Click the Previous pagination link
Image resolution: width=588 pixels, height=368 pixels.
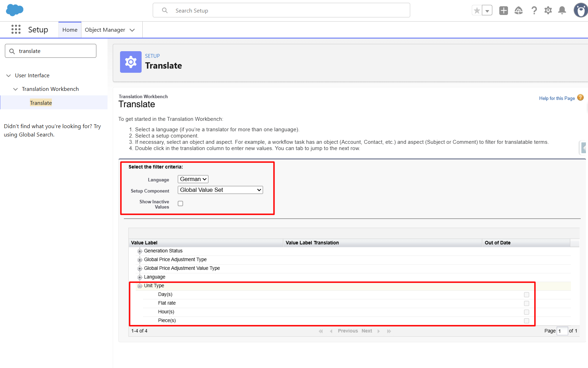click(x=348, y=331)
